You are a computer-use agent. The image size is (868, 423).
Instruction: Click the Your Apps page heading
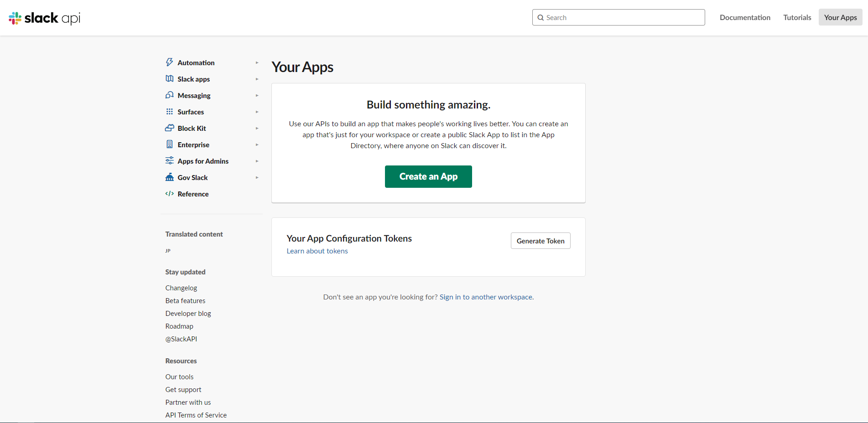pyautogui.click(x=302, y=67)
